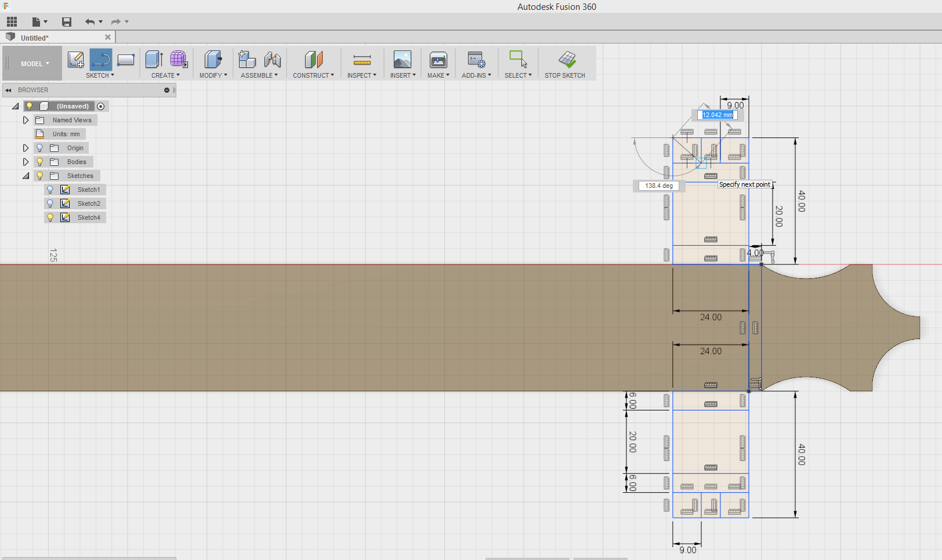Open the data panel grid icon
The width and height of the screenshot is (942, 560).
tap(12, 22)
